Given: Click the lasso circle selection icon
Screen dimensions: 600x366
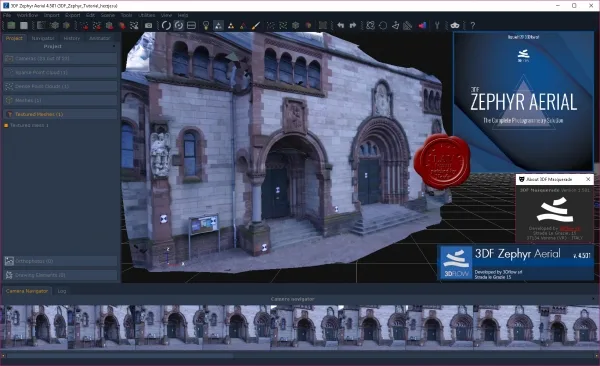Looking at the screenshot, I should [383, 25].
